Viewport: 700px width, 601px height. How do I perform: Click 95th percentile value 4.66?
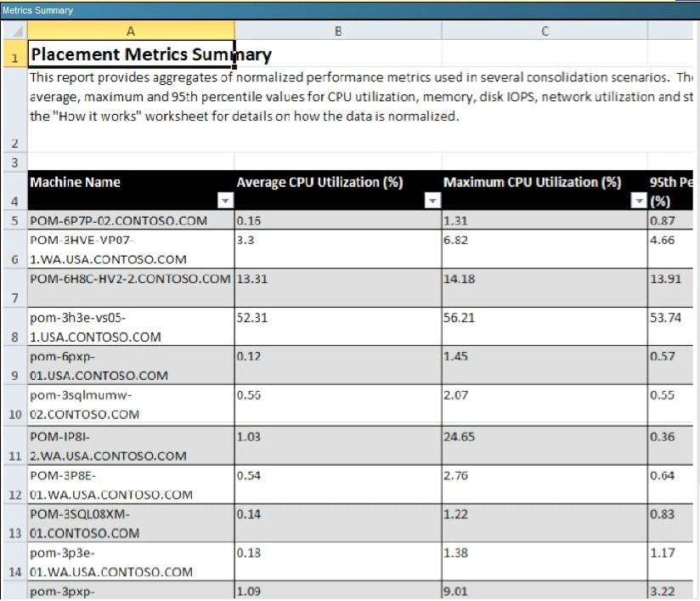662,240
